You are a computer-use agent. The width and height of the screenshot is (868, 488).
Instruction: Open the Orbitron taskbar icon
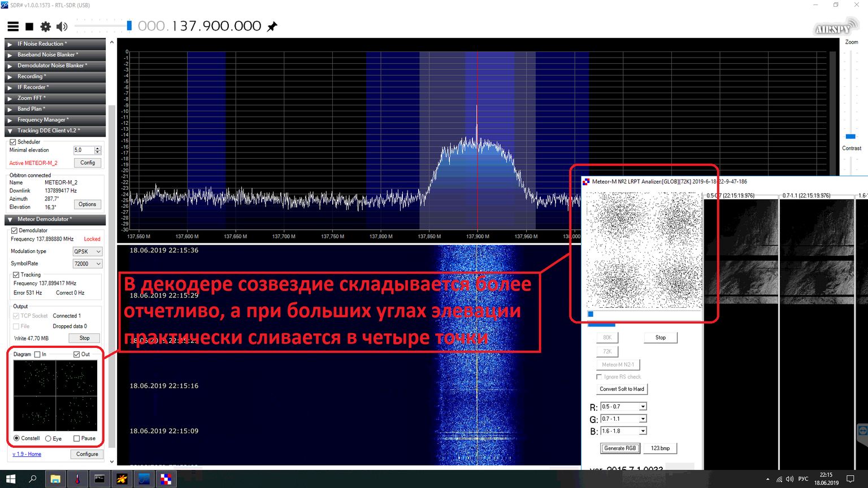[x=121, y=479]
